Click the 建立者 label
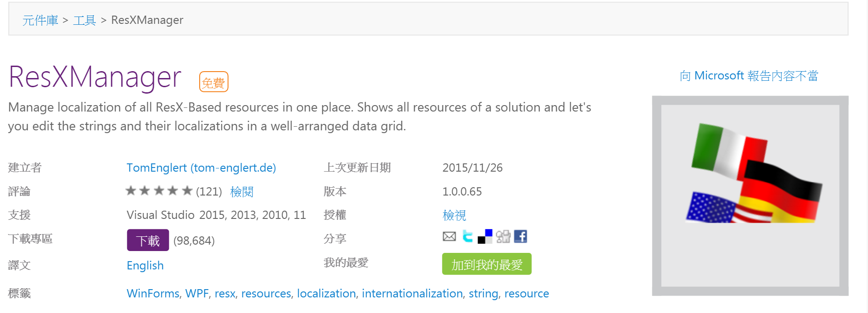Screen dimensions: 868x313 click(x=25, y=168)
